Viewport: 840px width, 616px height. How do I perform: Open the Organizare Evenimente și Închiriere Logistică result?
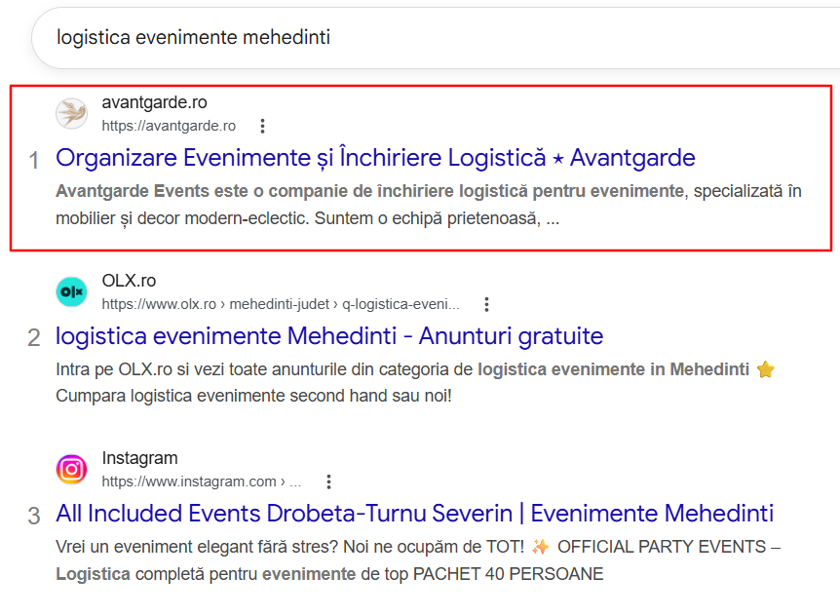[x=375, y=158]
